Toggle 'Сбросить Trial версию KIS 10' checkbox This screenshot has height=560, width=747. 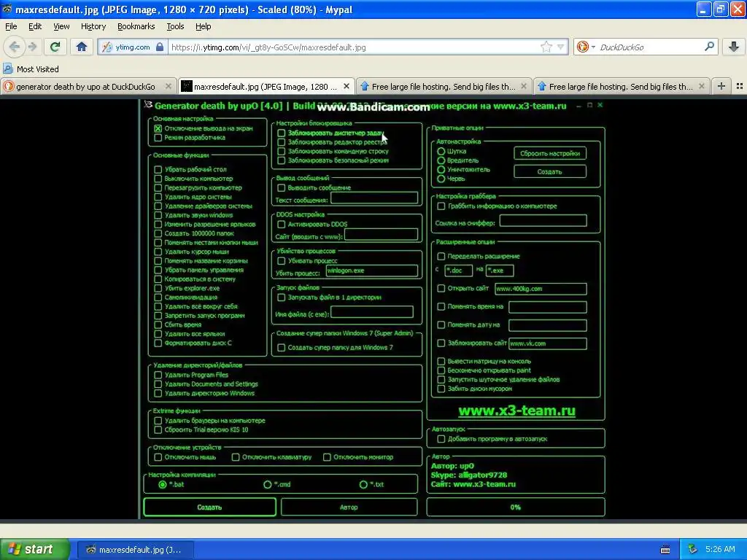click(158, 429)
